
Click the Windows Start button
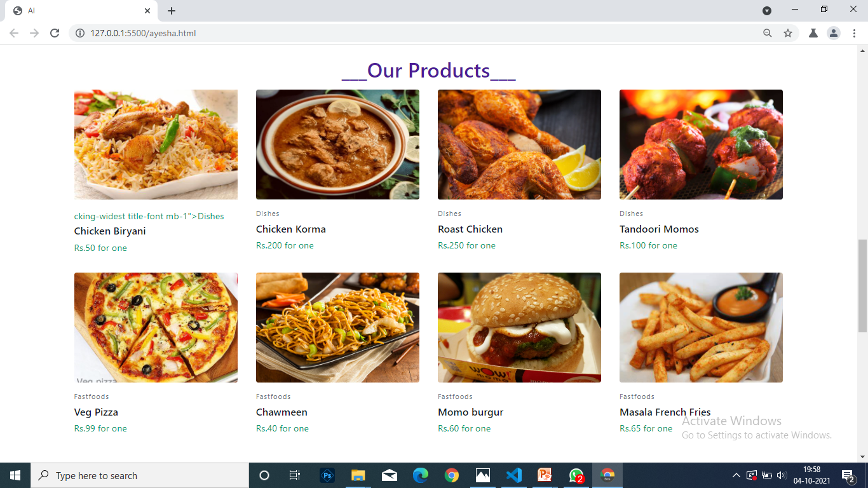(x=13, y=475)
